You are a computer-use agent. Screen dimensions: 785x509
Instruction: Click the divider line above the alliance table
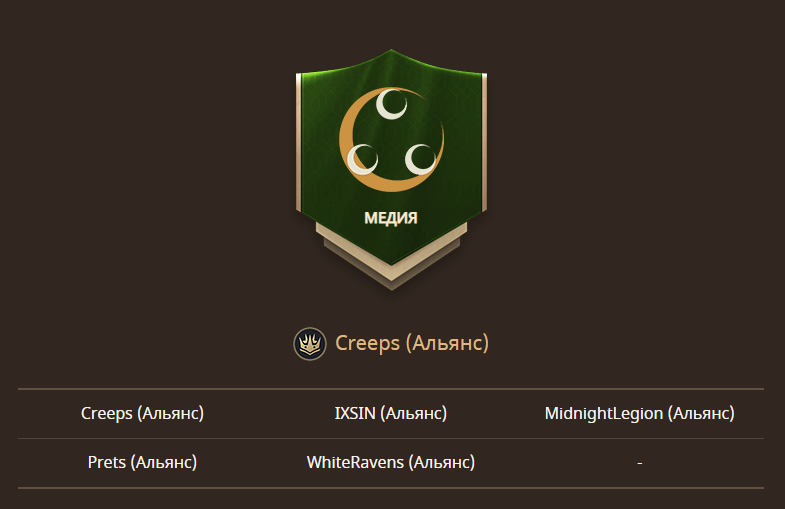pos(391,388)
